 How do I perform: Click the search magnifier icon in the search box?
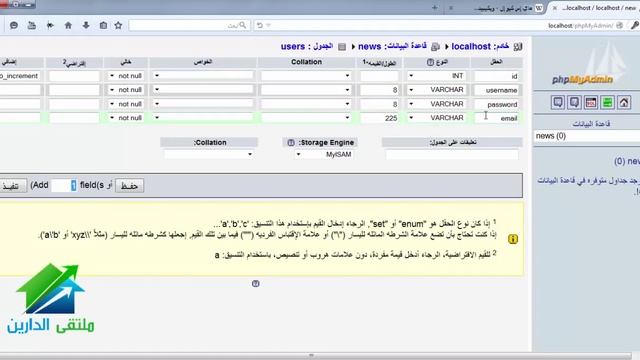pyautogui.click(x=243, y=25)
